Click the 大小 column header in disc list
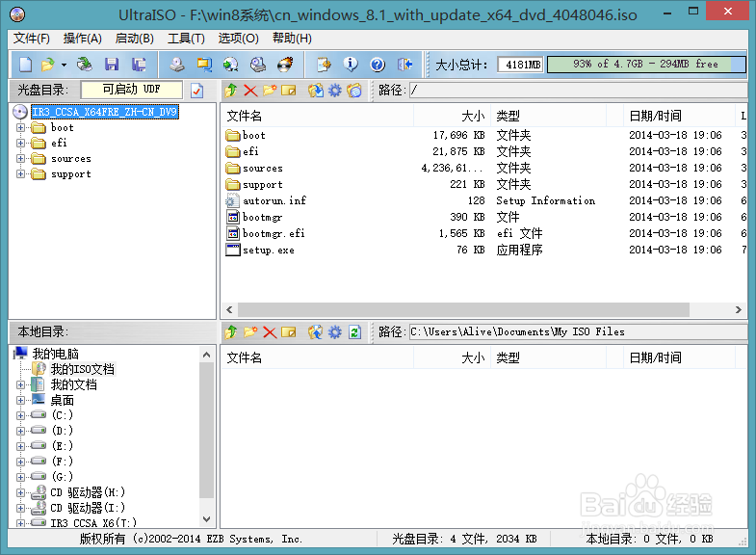This screenshot has height=555, width=756. tap(452, 117)
